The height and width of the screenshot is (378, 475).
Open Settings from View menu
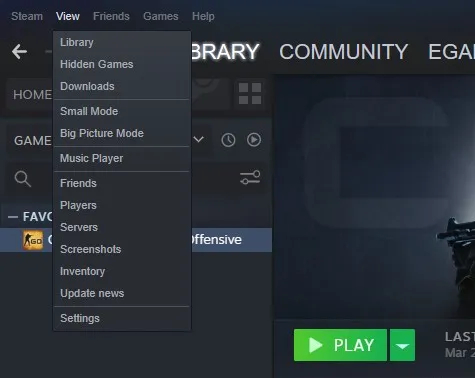pos(122,318)
